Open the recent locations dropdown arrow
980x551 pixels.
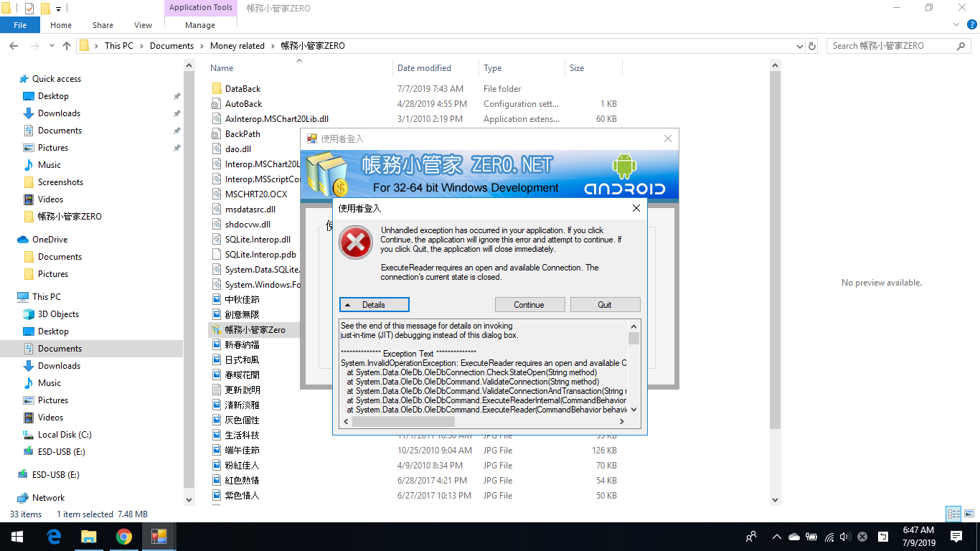52,46
